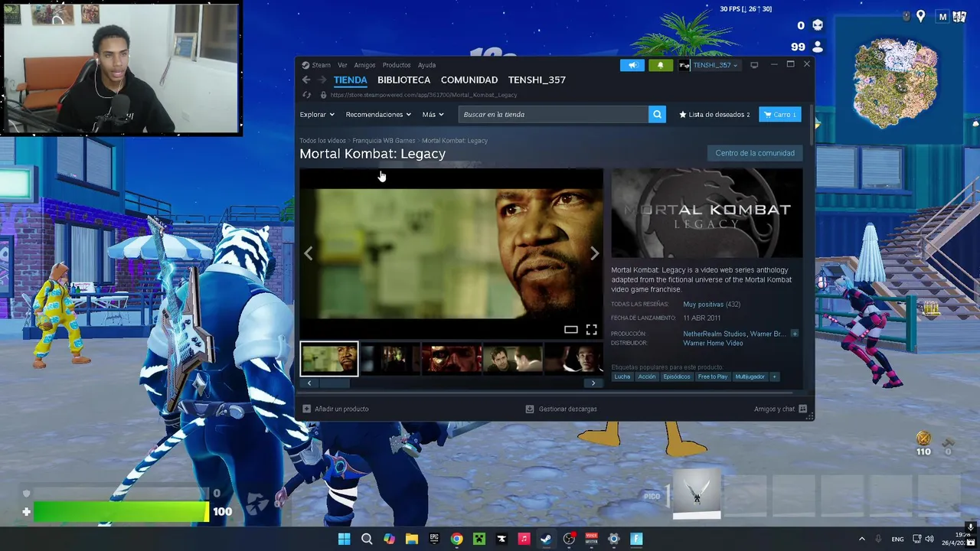Select the Multijugador tag
Image resolution: width=980 pixels, height=551 pixels.
coord(750,377)
